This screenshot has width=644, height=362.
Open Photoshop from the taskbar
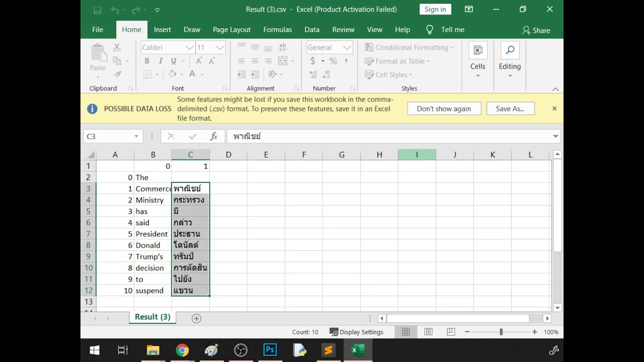270,350
